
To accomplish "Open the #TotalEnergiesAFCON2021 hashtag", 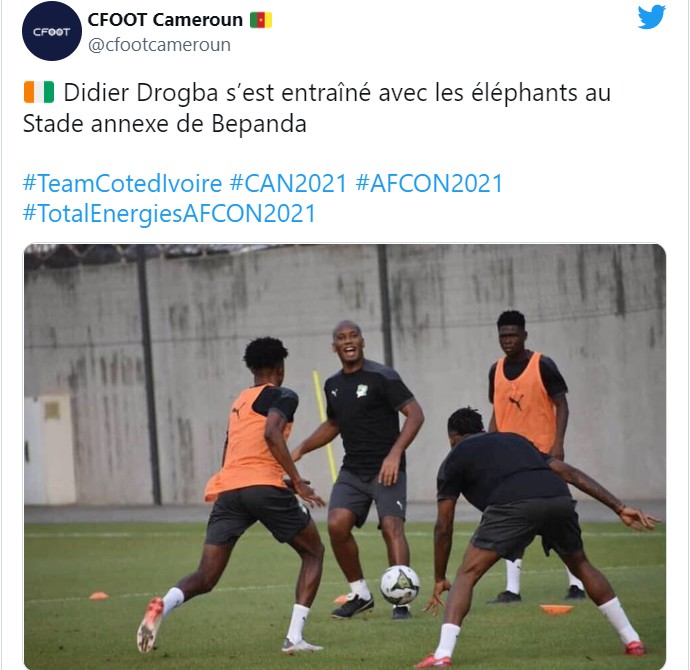I will pyautogui.click(x=169, y=213).
